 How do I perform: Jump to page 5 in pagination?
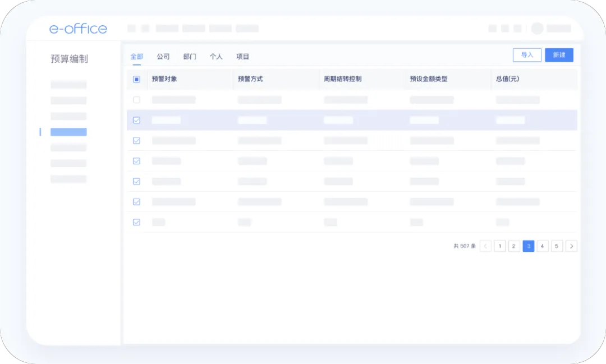tap(557, 246)
